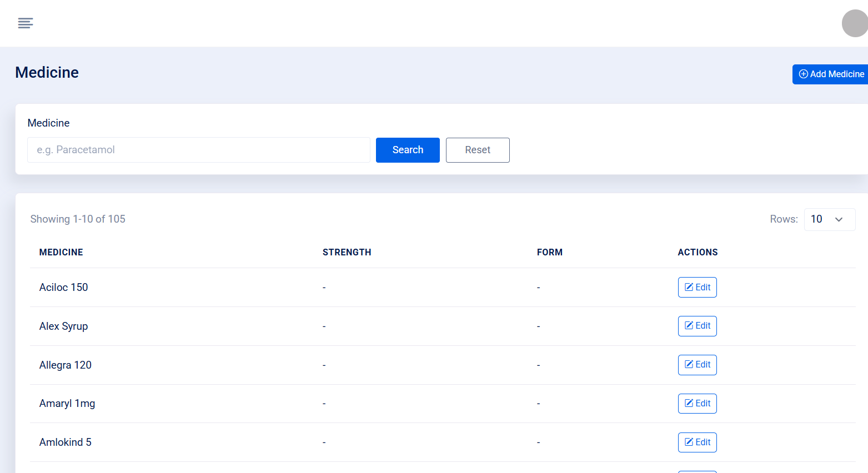The image size is (868, 473).
Task: Click the Add Medicine button label
Action: [x=837, y=74]
